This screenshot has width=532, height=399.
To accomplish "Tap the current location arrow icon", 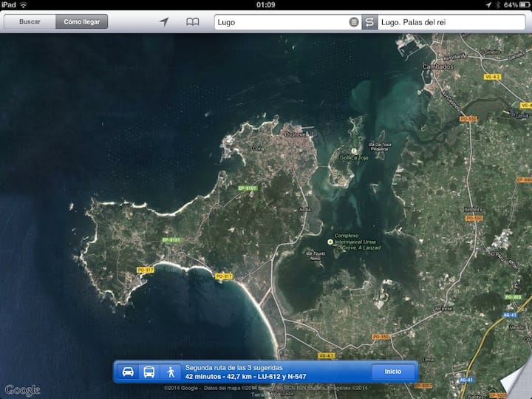I will click(164, 22).
